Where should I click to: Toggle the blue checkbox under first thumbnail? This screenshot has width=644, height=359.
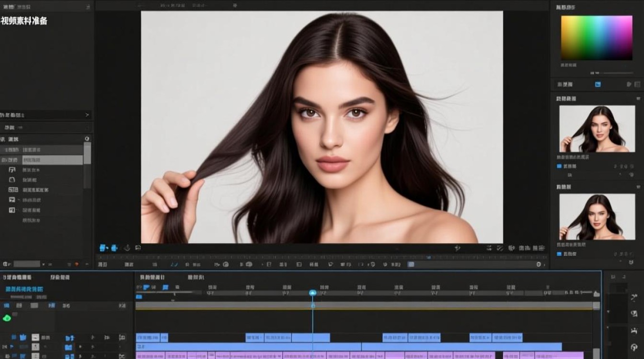point(559,166)
